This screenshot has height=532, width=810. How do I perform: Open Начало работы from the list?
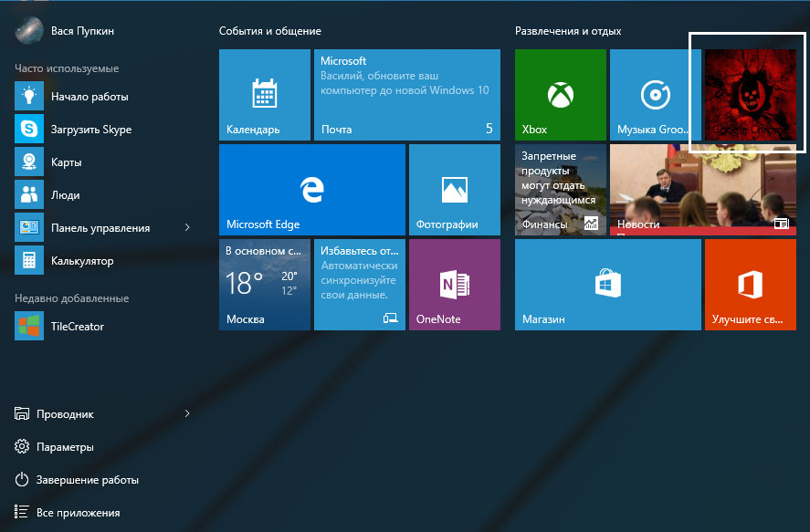coord(89,97)
